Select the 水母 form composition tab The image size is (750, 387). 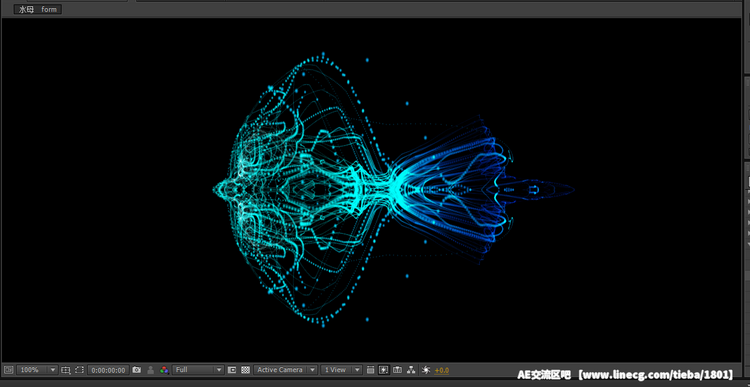tap(38, 9)
